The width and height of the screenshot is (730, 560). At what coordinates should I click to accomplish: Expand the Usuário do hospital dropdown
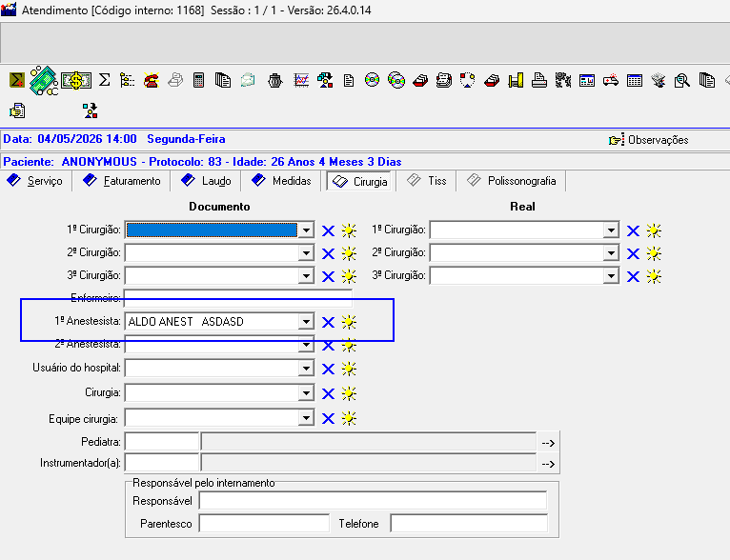coord(306,369)
